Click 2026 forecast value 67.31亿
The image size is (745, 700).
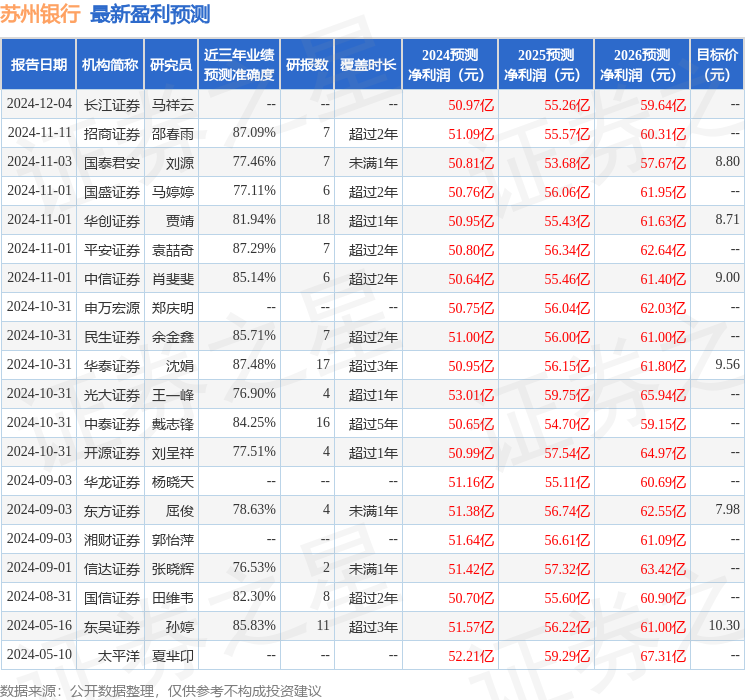tap(663, 656)
